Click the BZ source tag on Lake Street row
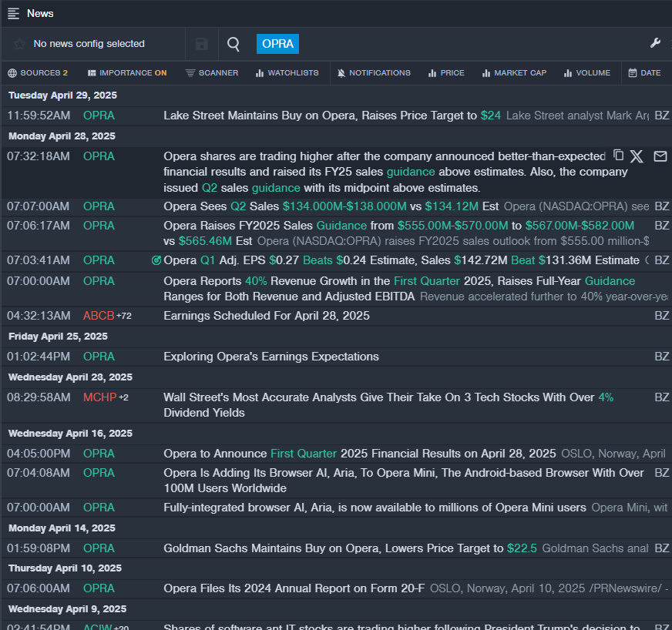Viewport: 672px width, 630px height. click(662, 116)
